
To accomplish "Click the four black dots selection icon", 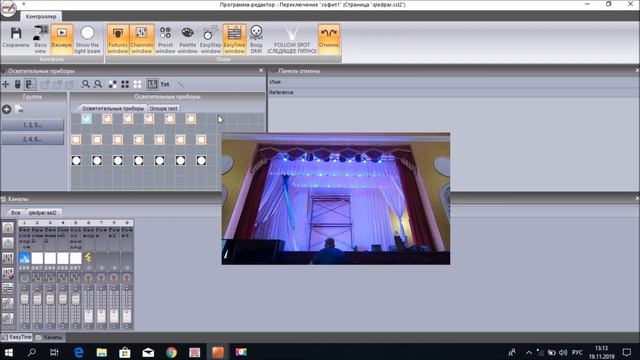I will click(x=125, y=84).
